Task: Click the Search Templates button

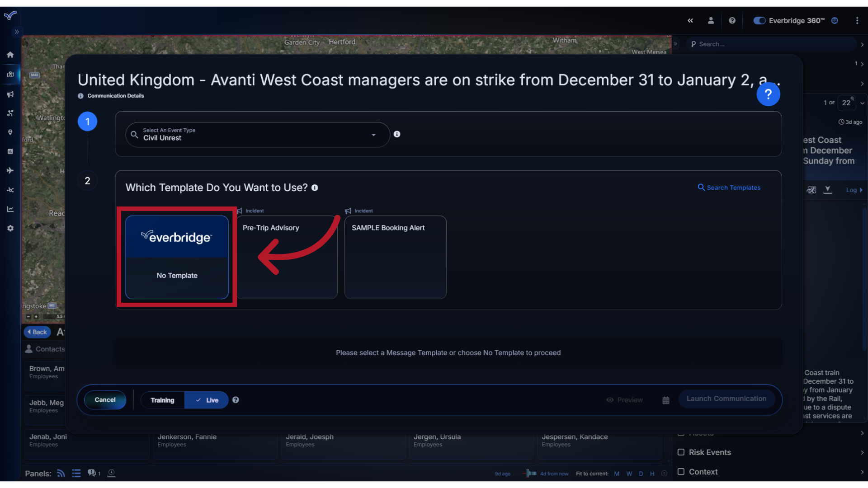Action: coord(730,187)
